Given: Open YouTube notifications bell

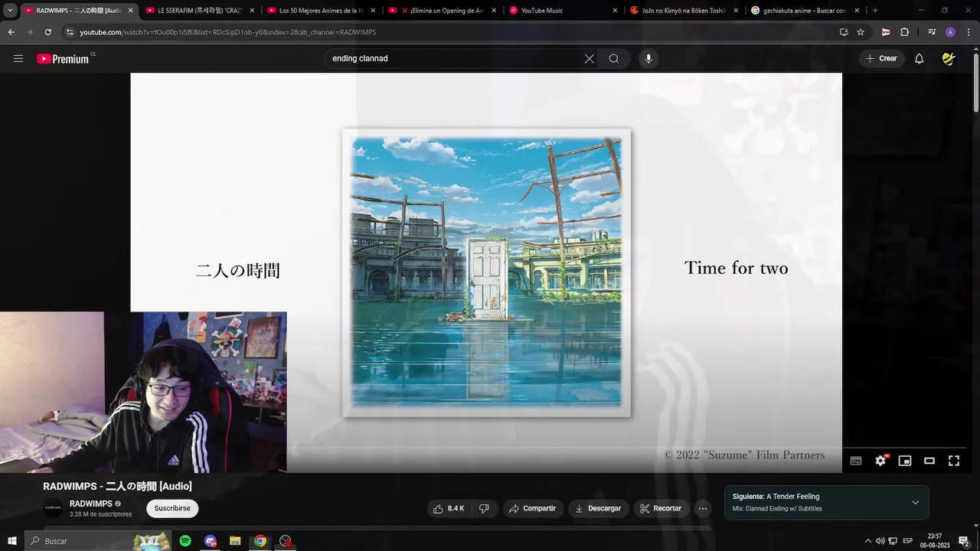Looking at the screenshot, I should coord(920,59).
